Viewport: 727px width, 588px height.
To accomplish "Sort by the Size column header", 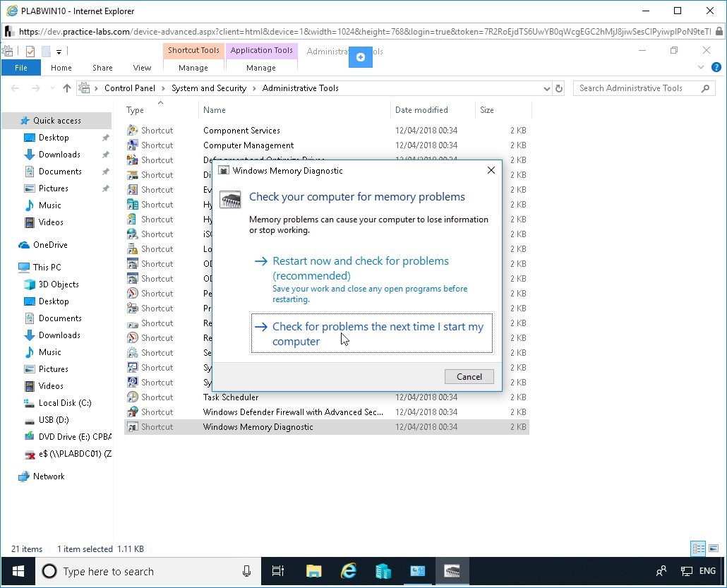I will click(x=503, y=110).
